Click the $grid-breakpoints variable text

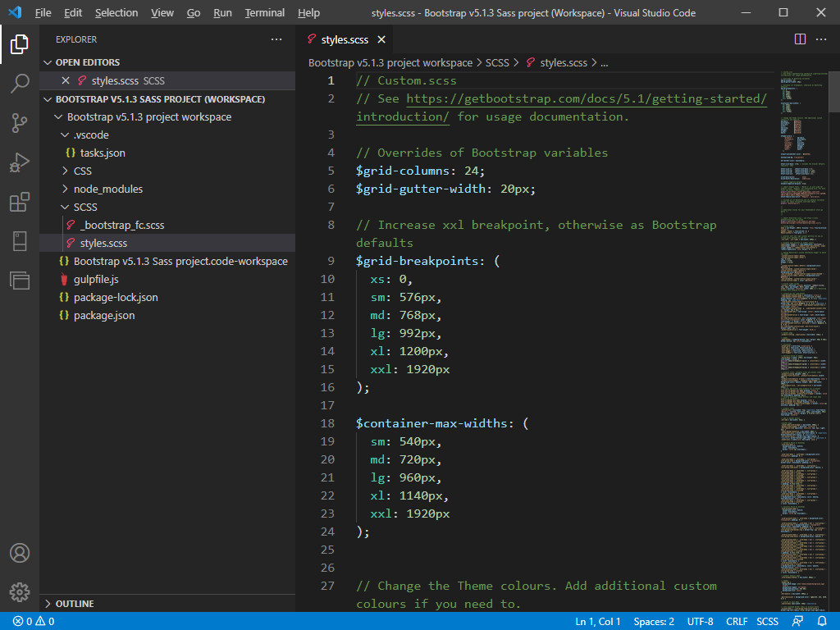pyautogui.click(x=417, y=261)
